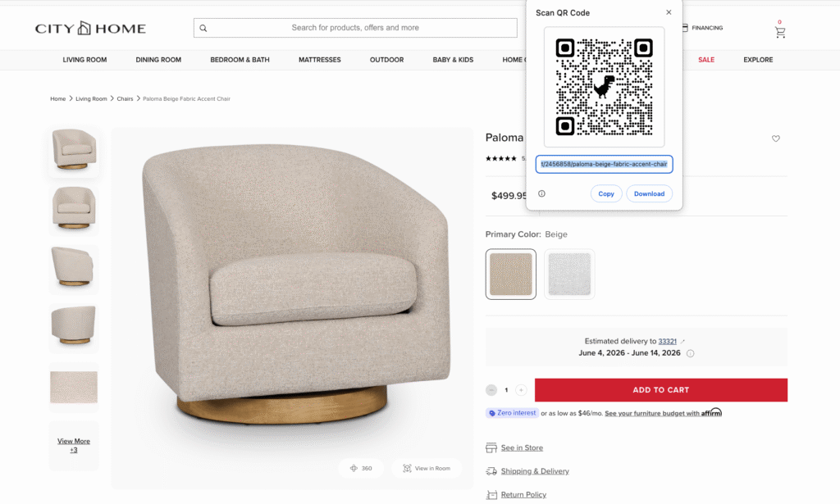Click the five-star rating
The height and width of the screenshot is (504, 840).
(501, 158)
